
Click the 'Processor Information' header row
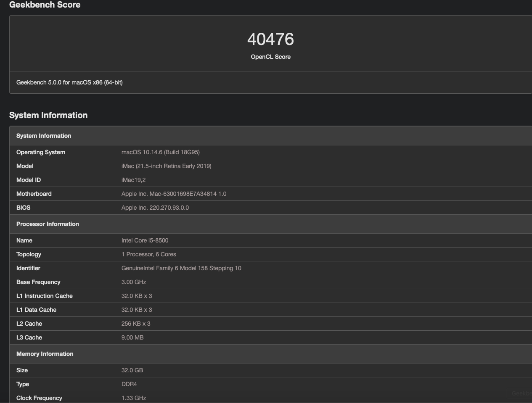(x=271, y=224)
